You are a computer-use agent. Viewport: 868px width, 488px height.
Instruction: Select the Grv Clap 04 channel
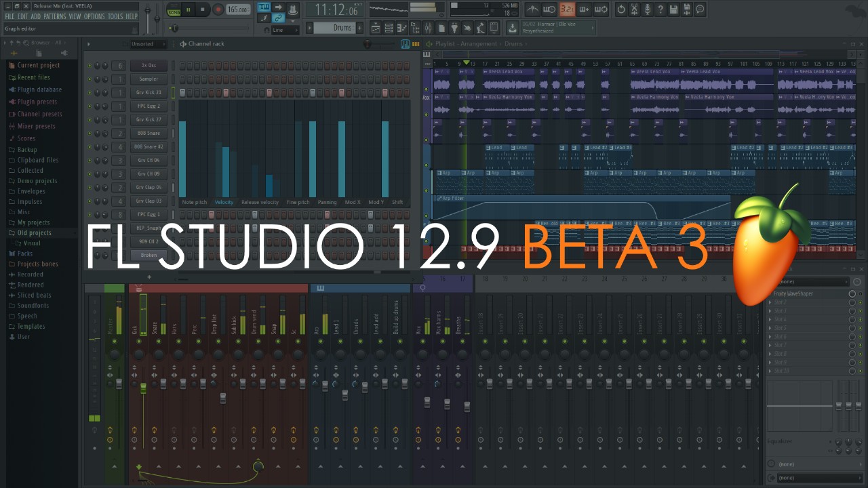coord(149,188)
